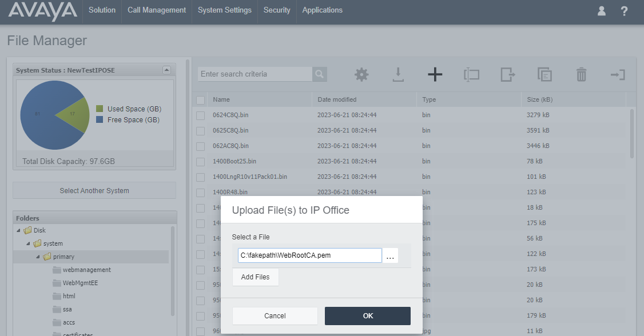Click the rename file toolbar icon
The image size is (644, 336).
pos(471,75)
